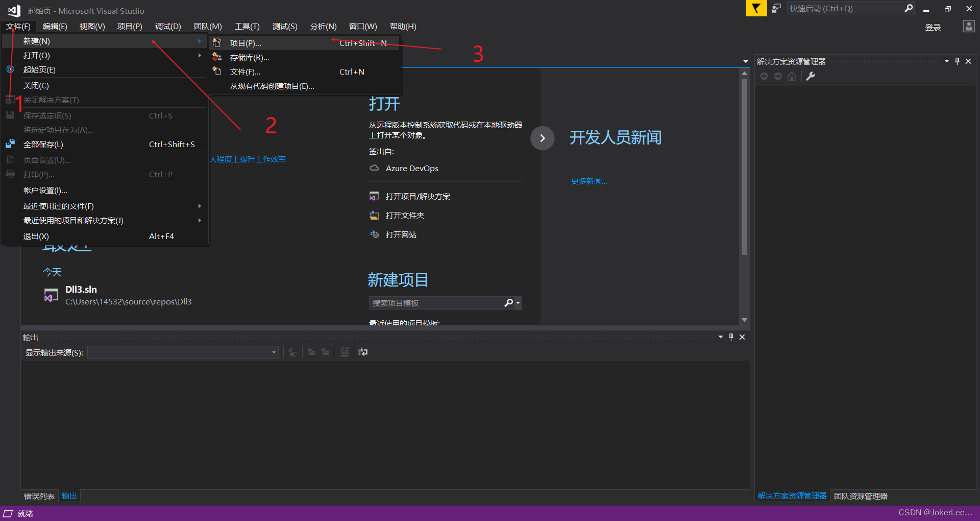This screenshot has width=980, height=521.
Task: Click the Visual Studio logo in title bar
Action: pos(14,10)
